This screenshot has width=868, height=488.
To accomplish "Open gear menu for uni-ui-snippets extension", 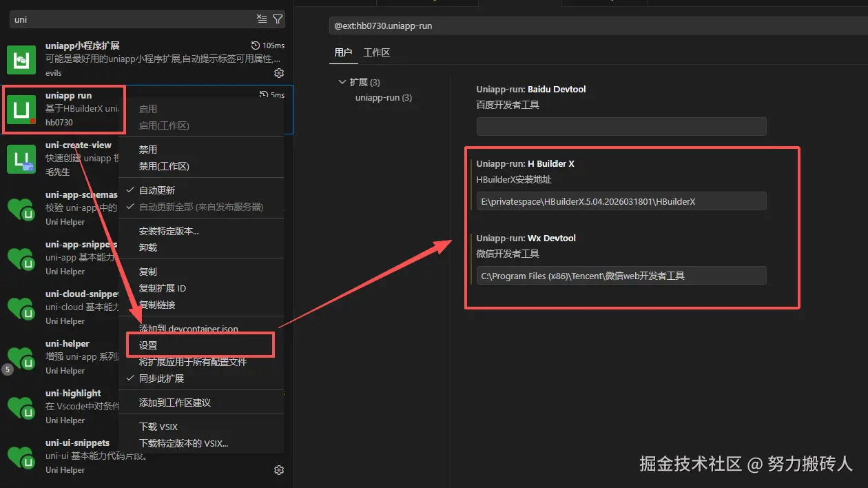I will point(279,470).
